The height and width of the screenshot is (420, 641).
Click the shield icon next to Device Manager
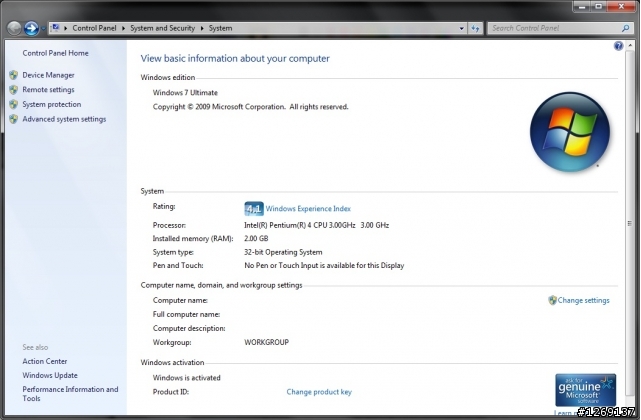coord(13,75)
